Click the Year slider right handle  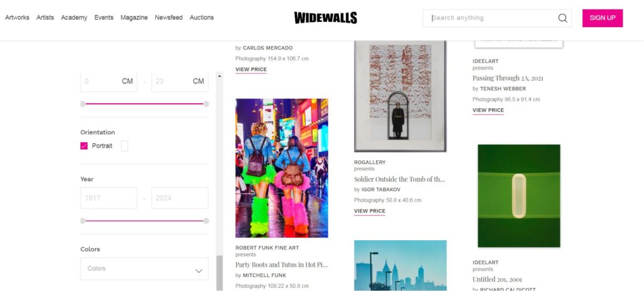coord(206,221)
